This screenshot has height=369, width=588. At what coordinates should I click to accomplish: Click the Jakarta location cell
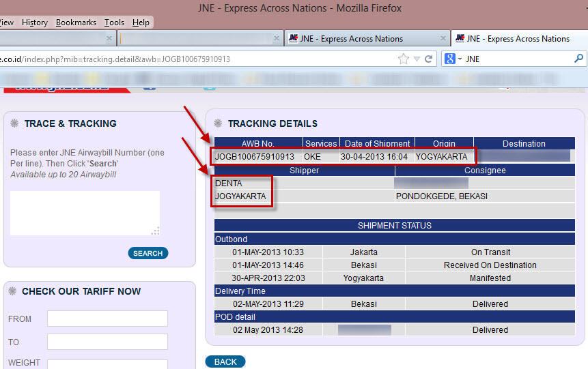[x=364, y=252]
